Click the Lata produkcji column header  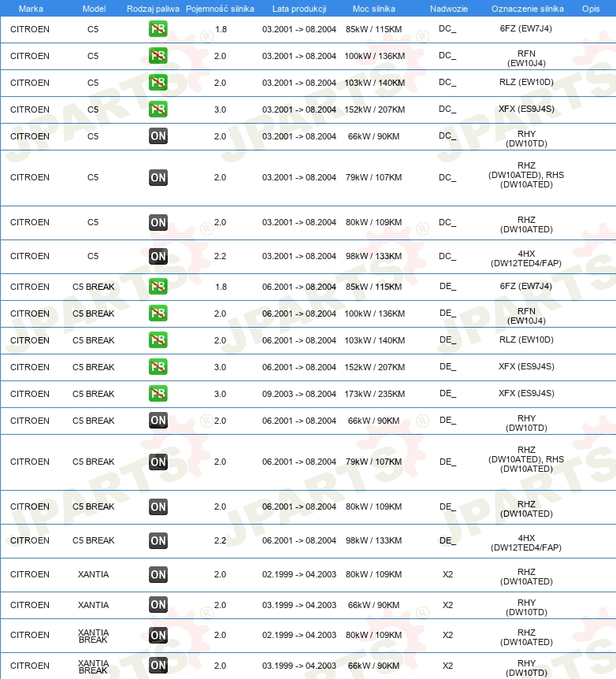coord(299,9)
